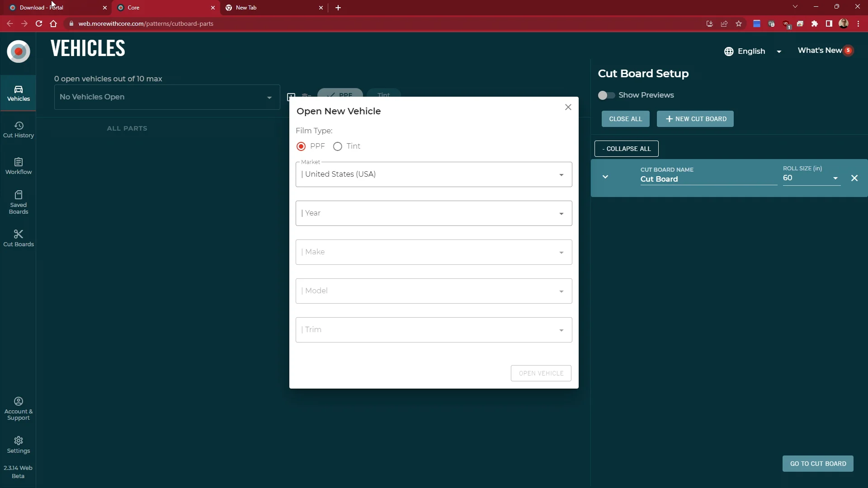Open Account & Support page
The width and height of the screenshot is (868, 488).
pos(19,408)
